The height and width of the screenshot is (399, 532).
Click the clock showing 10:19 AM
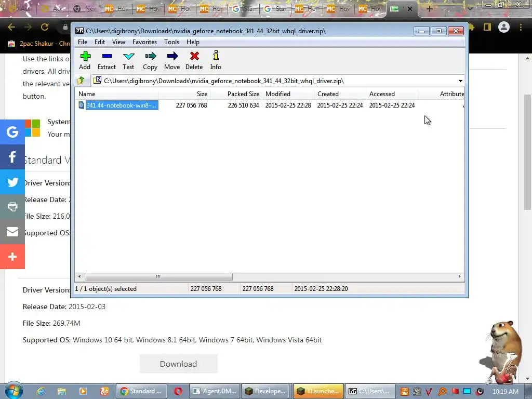tap(505, 392)
